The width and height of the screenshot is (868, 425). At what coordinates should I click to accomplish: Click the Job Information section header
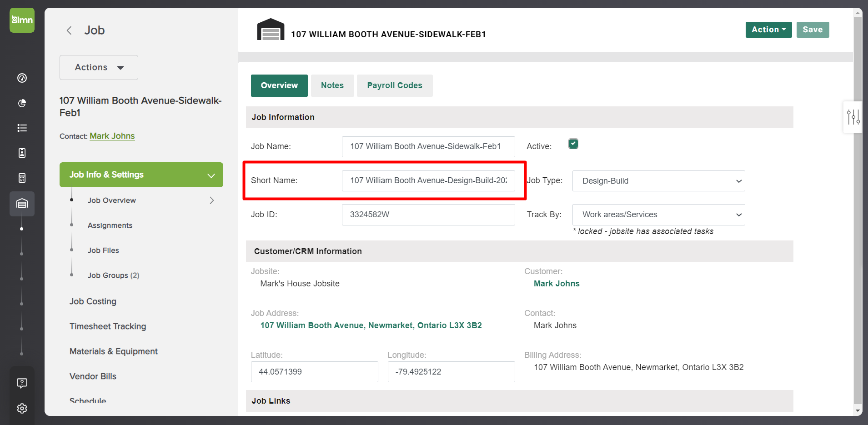520,117
